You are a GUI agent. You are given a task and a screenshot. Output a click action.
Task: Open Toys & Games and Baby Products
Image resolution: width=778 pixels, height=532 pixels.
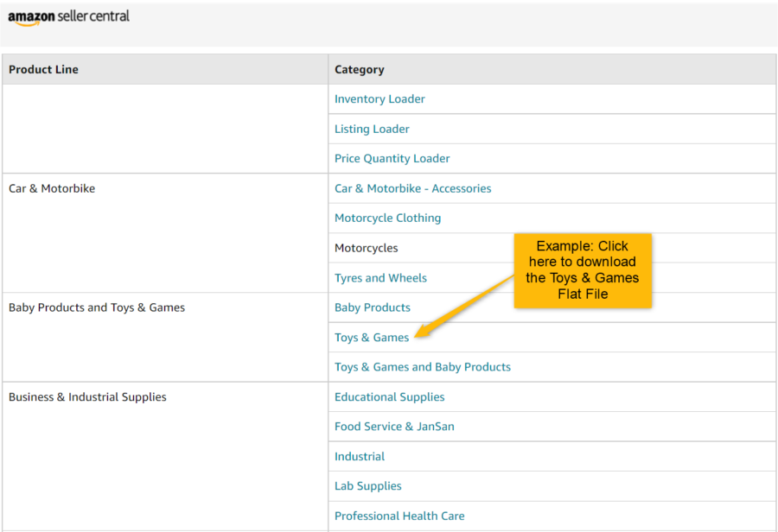[423, 366]
